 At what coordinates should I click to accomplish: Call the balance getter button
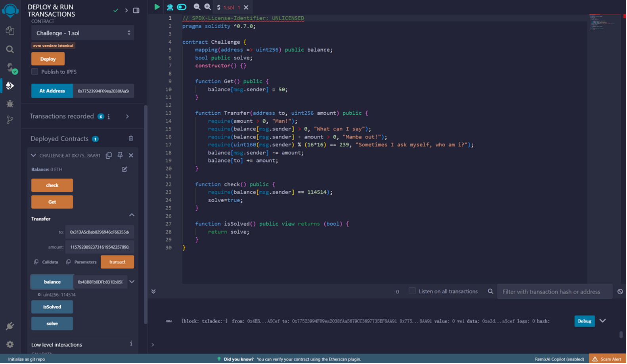52,282
